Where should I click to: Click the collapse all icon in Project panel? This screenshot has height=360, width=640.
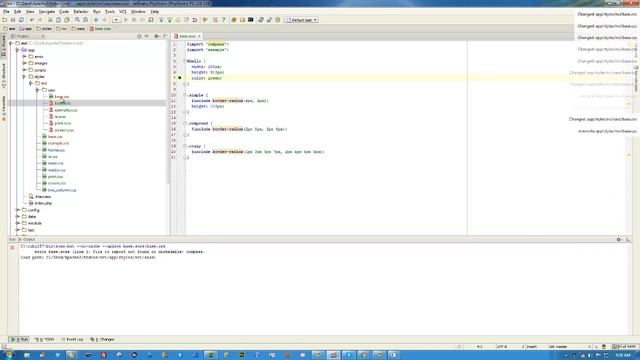147,36
